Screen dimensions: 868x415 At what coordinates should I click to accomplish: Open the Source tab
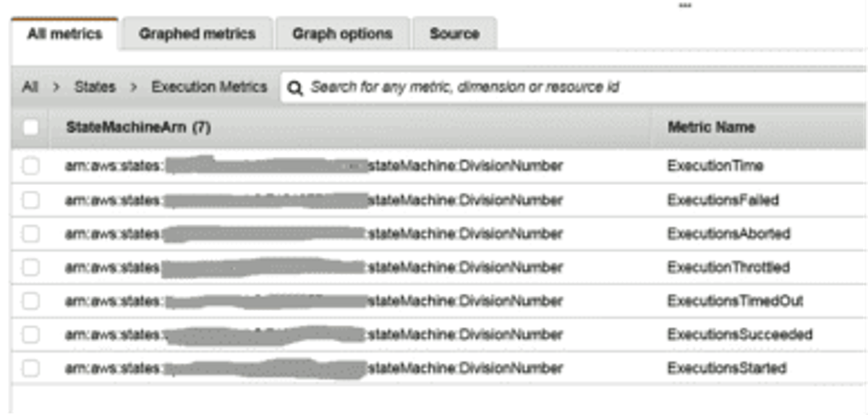[454, 34]
